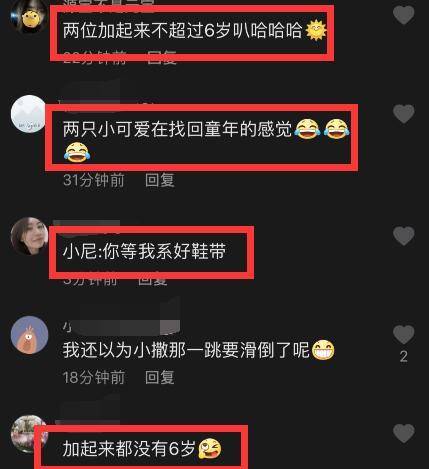Open white mountain avatar profile
The height and width of the screenshot is (469, 429).
[x=29, y=114]
